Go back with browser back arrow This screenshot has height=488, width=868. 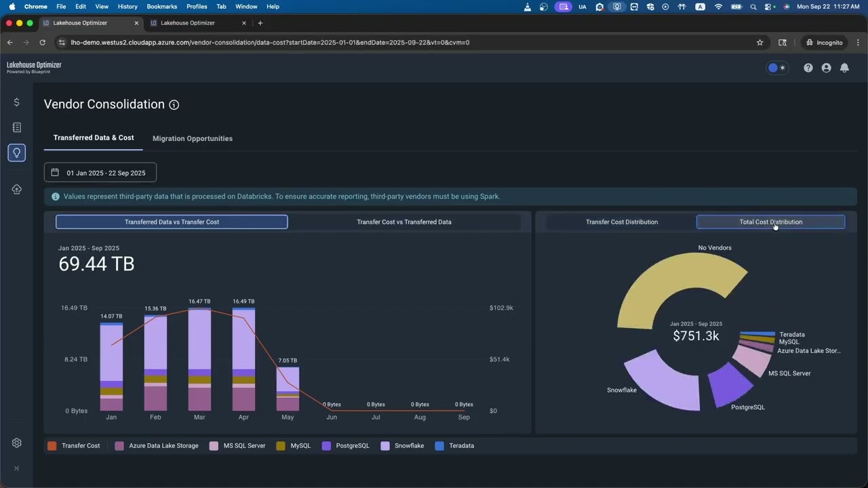[x=10, y=42]
